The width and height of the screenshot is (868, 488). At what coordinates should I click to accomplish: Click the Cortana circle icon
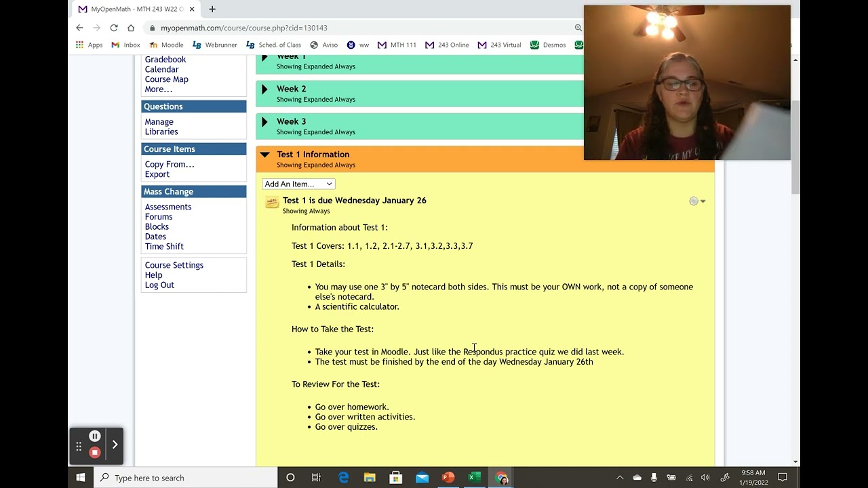[x=290, y=478]
